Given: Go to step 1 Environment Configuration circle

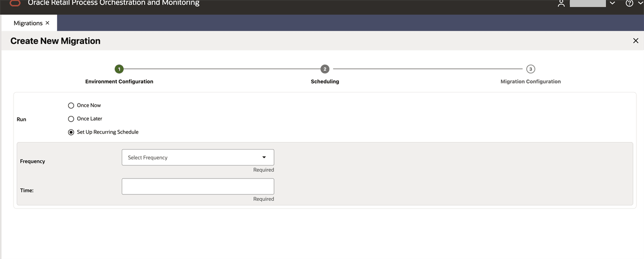Looking at the screenshot, I should (119, 69).
